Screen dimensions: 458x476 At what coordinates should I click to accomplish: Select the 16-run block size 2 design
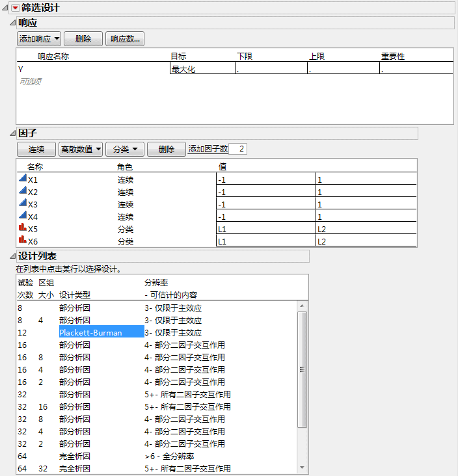157,382
